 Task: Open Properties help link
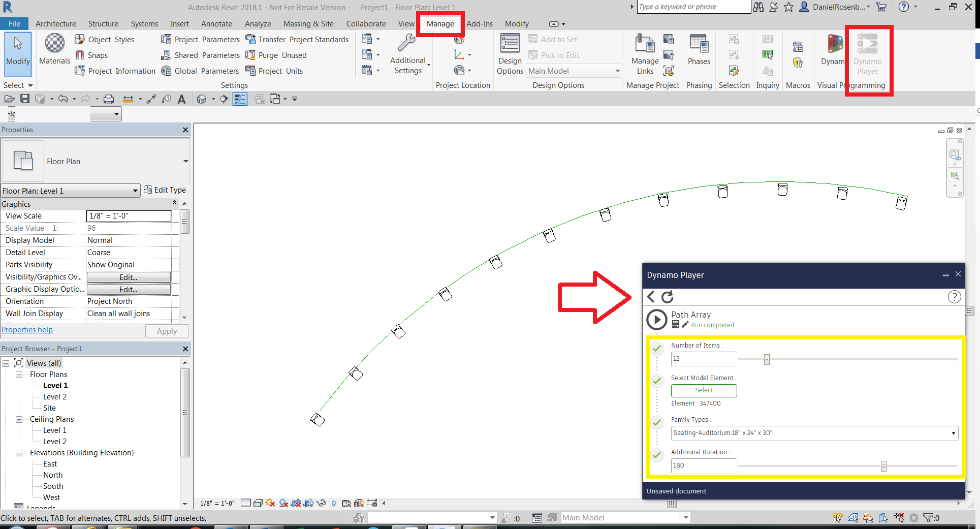pyautogui.click(x=27, y=330)
